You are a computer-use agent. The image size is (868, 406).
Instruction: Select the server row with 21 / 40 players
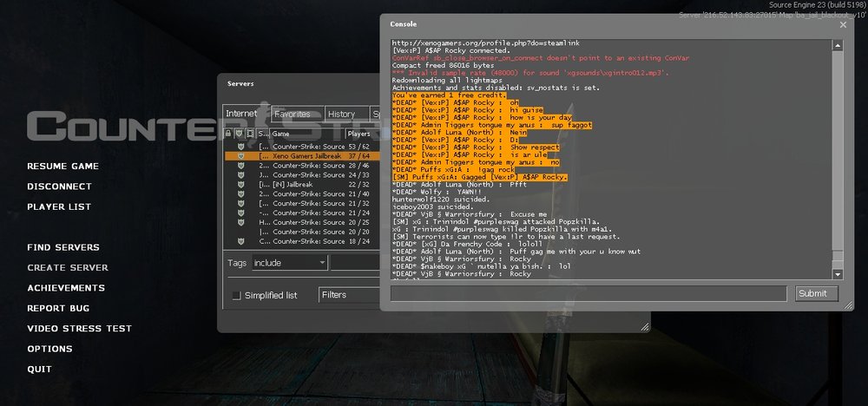click(302, 193)
